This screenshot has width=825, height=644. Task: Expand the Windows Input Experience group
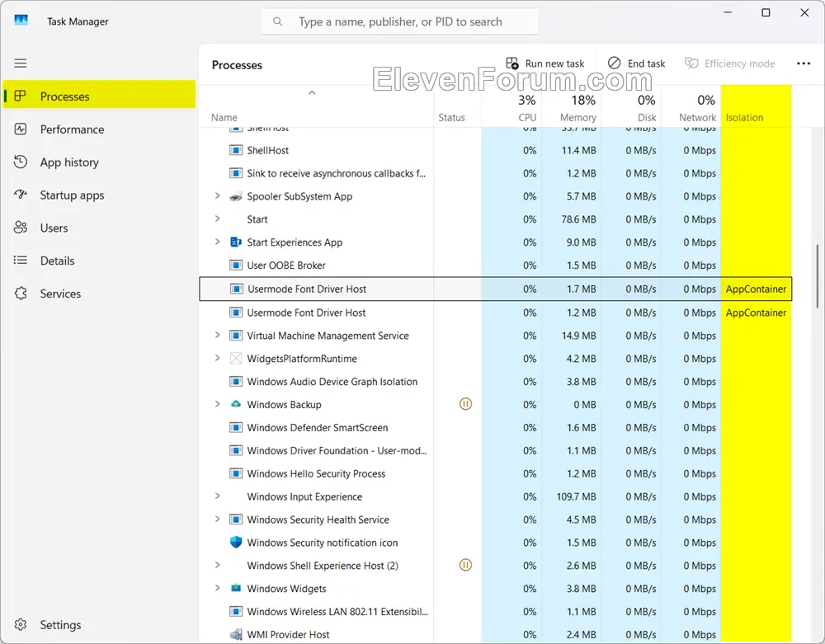pos(217,496)
